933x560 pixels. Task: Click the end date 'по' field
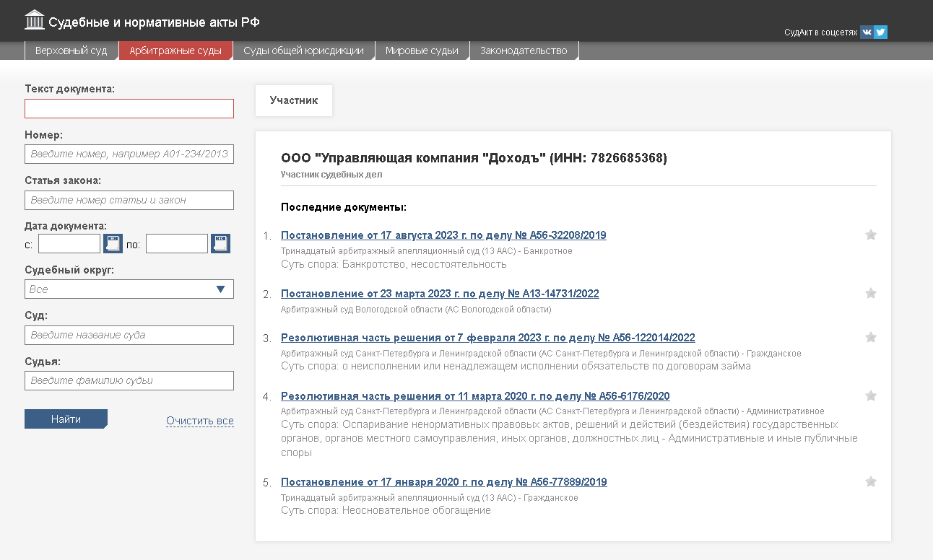tap(177, 244)
